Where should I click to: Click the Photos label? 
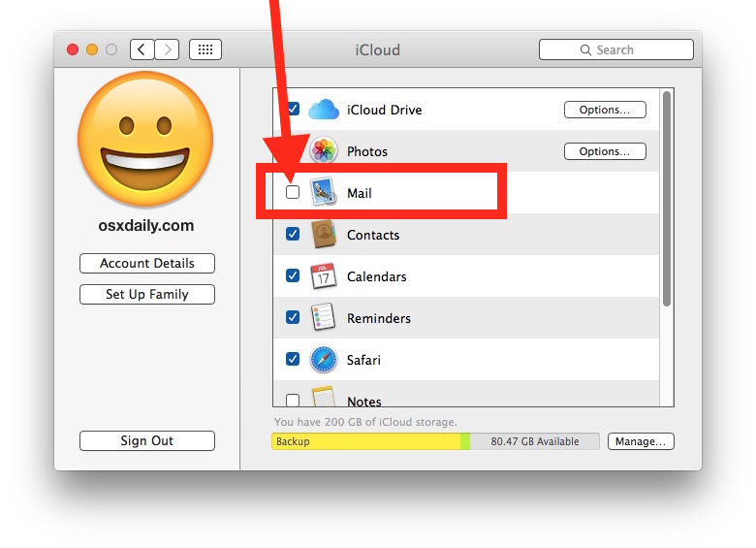pos(367,151)
